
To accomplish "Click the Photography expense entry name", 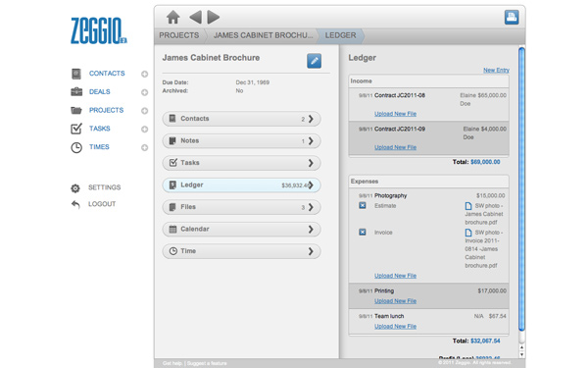I will click(x=390, y=195).
